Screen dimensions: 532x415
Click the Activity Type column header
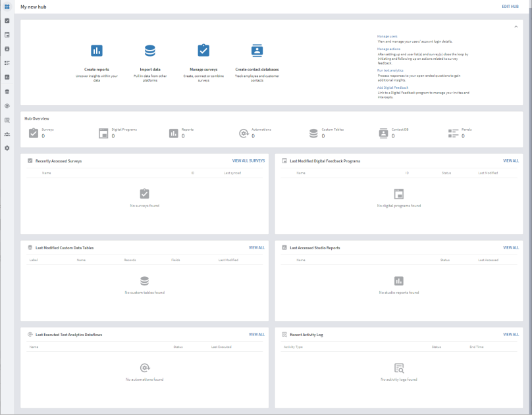click(293, 347)
